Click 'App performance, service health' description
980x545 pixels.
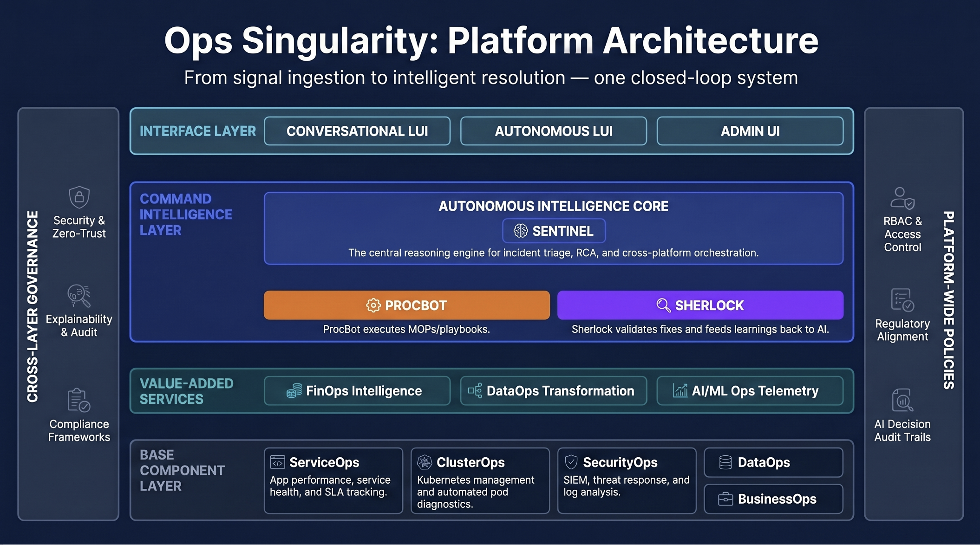click(330, 486)
